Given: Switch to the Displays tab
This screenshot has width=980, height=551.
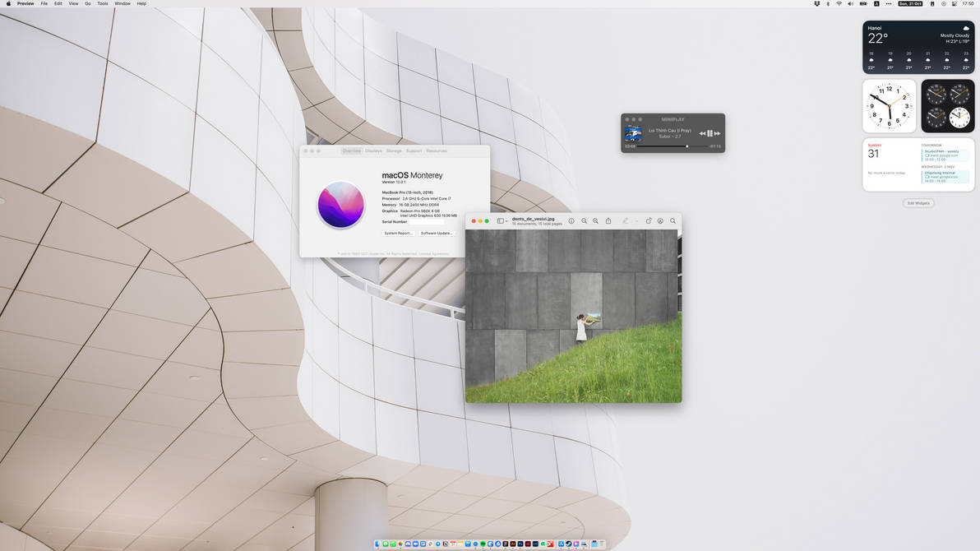Looking at the screenshot, I should point(373,150).
